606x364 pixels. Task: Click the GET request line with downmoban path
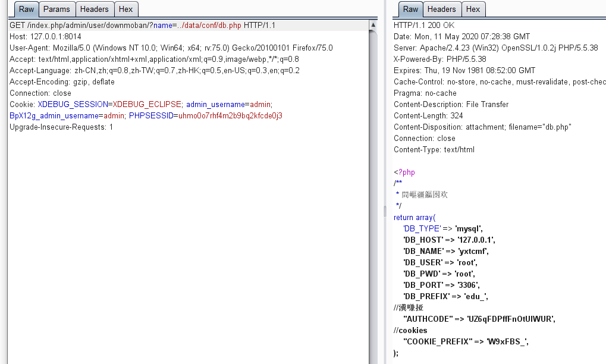(x=142, y=26)
